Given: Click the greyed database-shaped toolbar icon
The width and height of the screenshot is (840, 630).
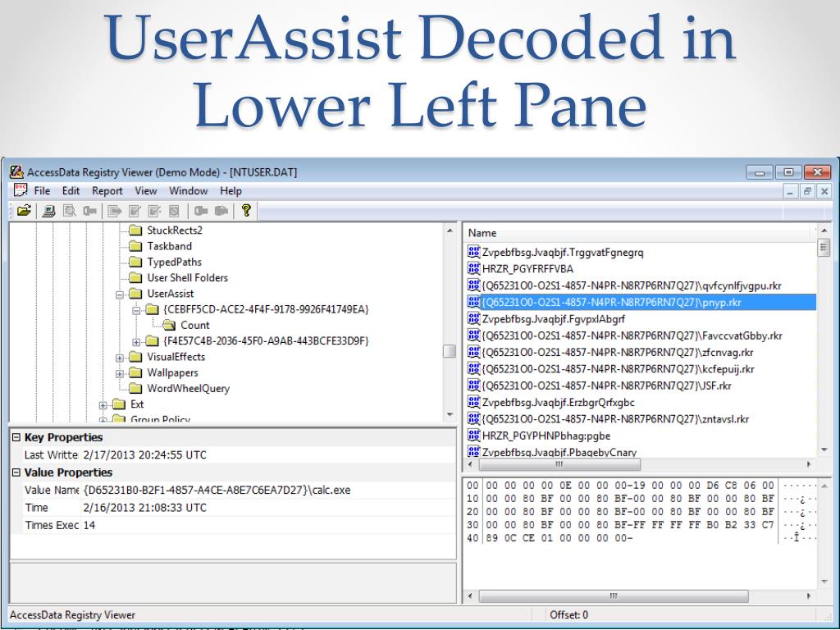Looking at the screenshot, I should click(174, 211).
